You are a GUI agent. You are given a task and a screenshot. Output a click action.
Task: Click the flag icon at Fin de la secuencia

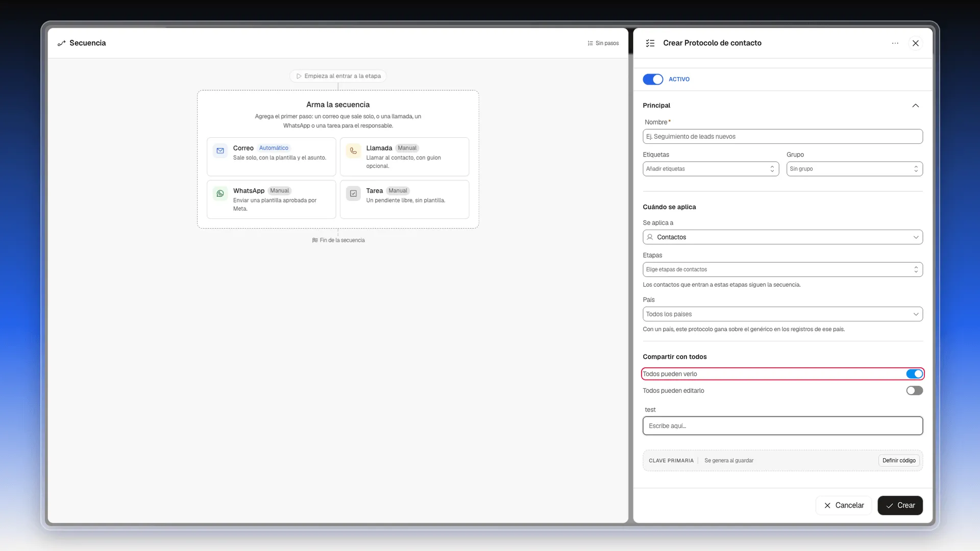point(315,240)
